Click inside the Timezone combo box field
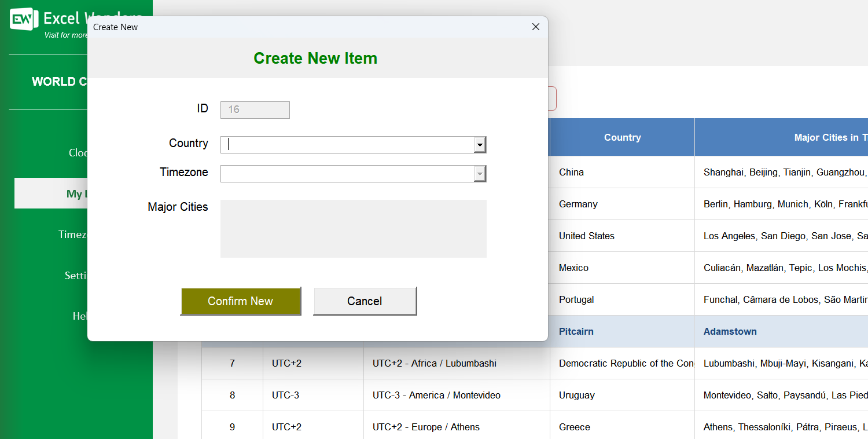 tap(347, 174)
